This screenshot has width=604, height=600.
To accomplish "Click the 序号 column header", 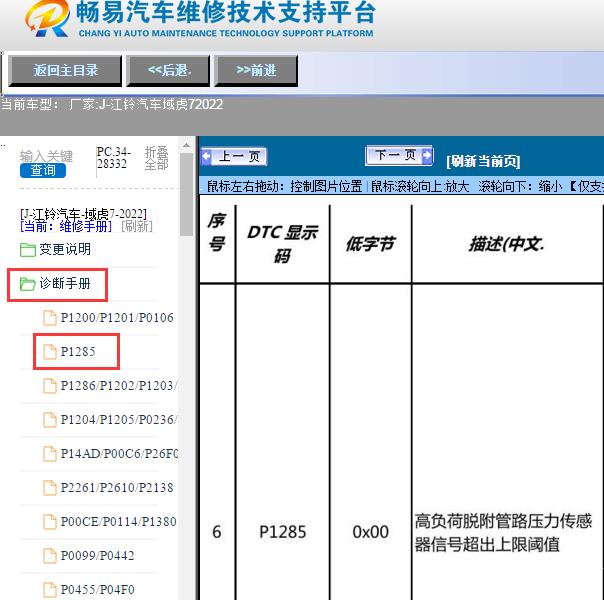I will [x=217, y=232].
